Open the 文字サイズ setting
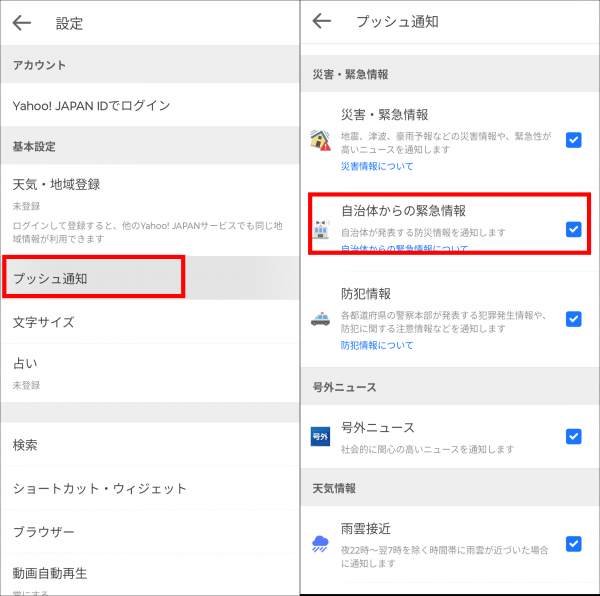This screenshot has height=596, width=600. (150, 322)
